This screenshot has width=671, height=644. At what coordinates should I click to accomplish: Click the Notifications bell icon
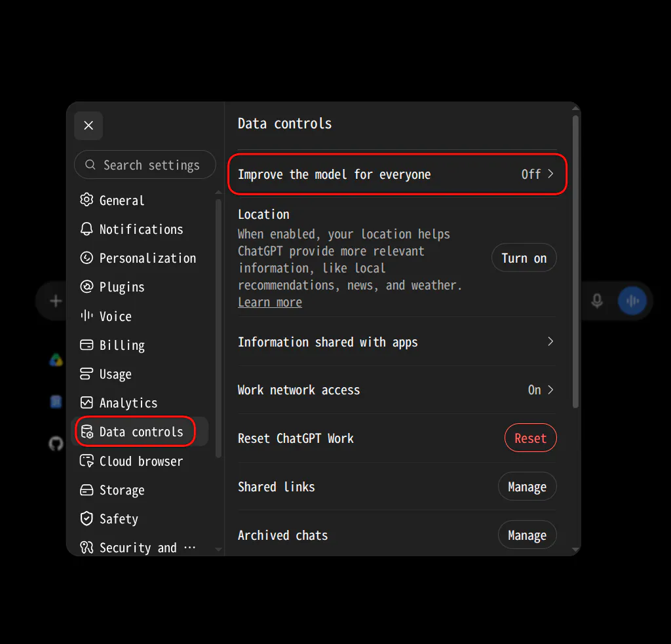click(86, 229)
